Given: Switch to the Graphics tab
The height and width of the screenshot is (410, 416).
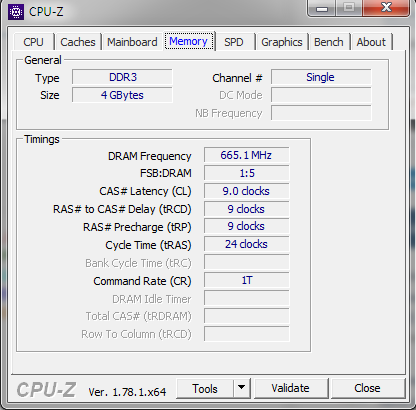Looking at the screenshot, I should [x=282, y=42].
